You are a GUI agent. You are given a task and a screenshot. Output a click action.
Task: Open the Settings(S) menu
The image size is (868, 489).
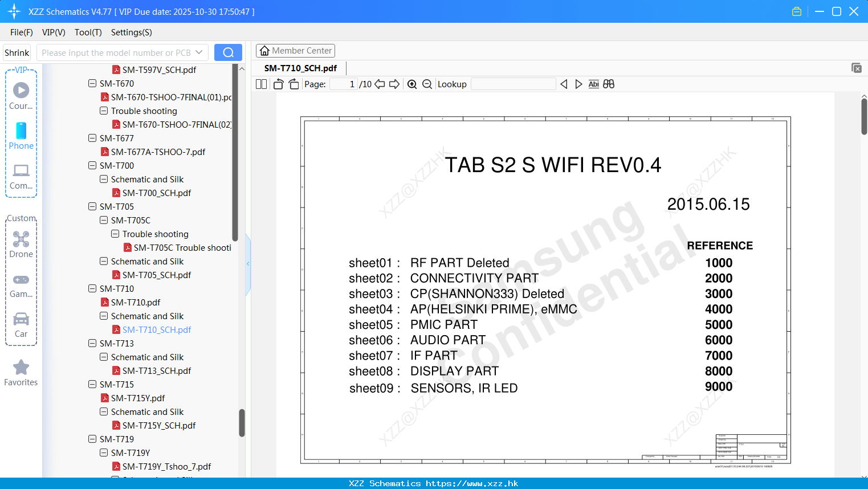[132, 32]
